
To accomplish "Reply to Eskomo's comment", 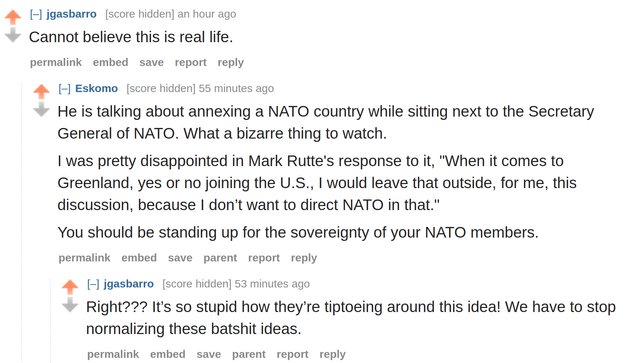I will coord(304,258).
